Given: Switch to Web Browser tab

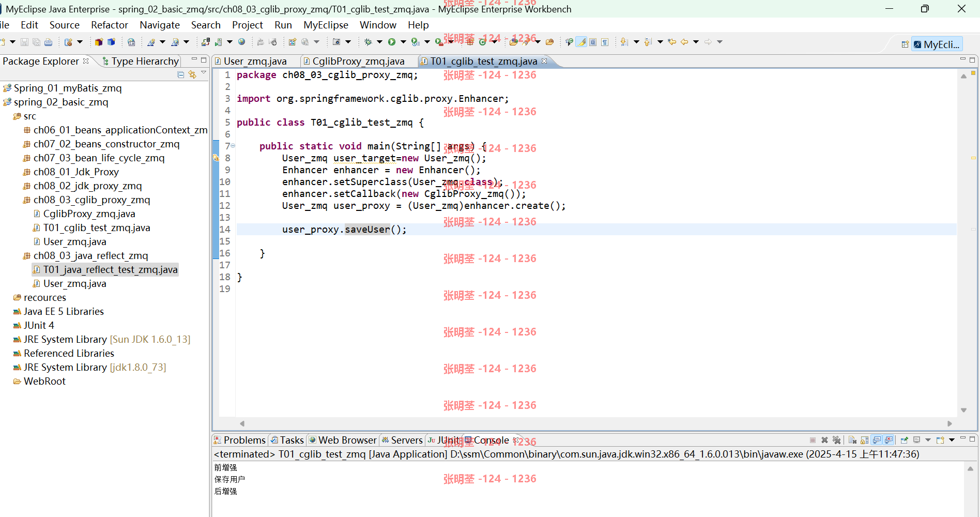Looking at the screenshot, I should [x=343, y=440].
